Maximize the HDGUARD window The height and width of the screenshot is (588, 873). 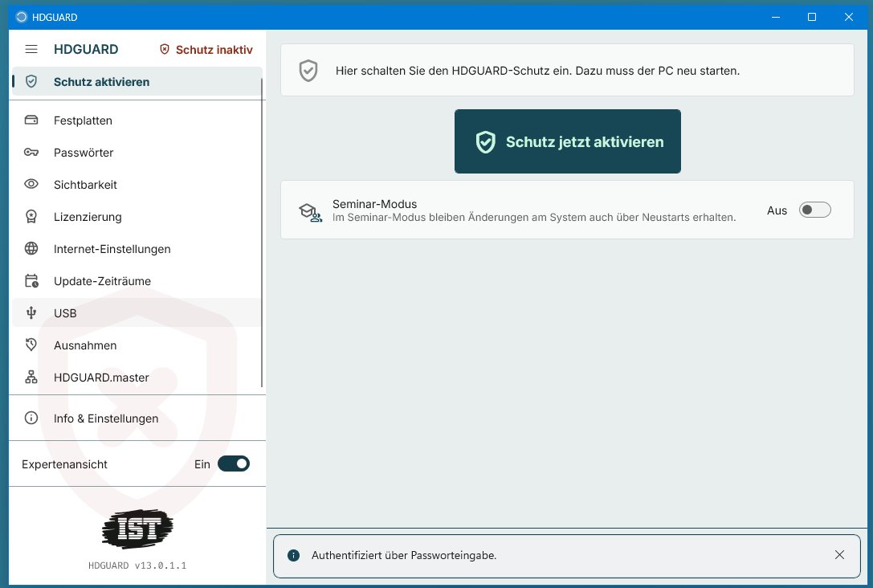tap(812, 17)
